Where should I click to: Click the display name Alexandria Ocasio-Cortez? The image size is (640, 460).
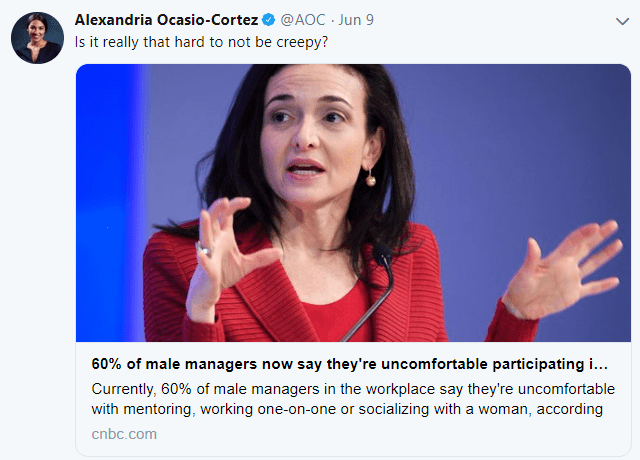(166, 20)
